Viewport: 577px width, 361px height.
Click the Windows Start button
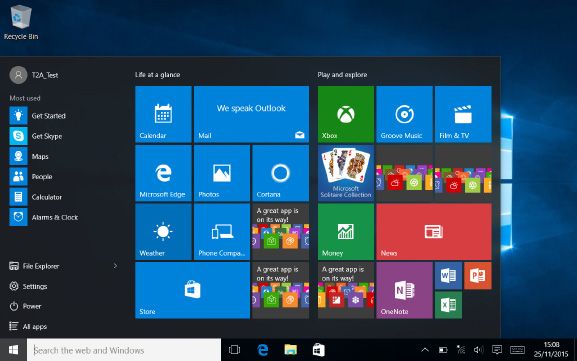click(x=13, y=350)
